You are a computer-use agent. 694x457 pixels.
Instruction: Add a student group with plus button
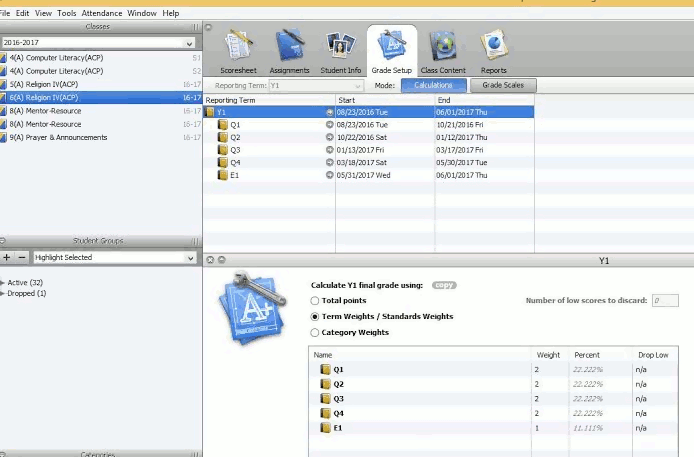7,257
